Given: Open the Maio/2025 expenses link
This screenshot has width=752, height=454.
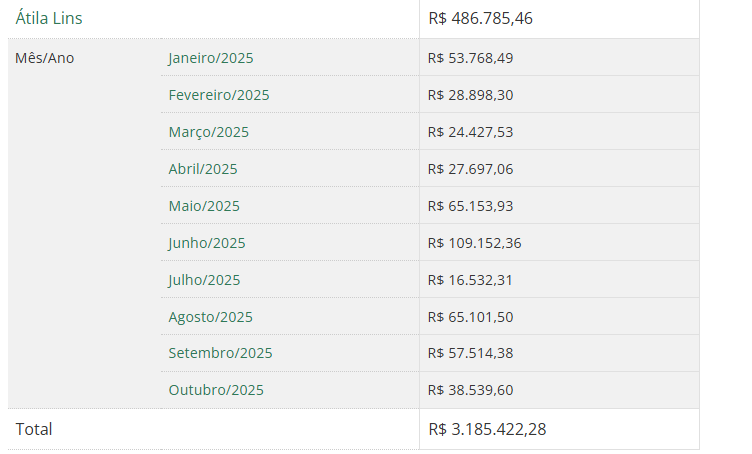Looking at the screenshot, I should point(204,206).
